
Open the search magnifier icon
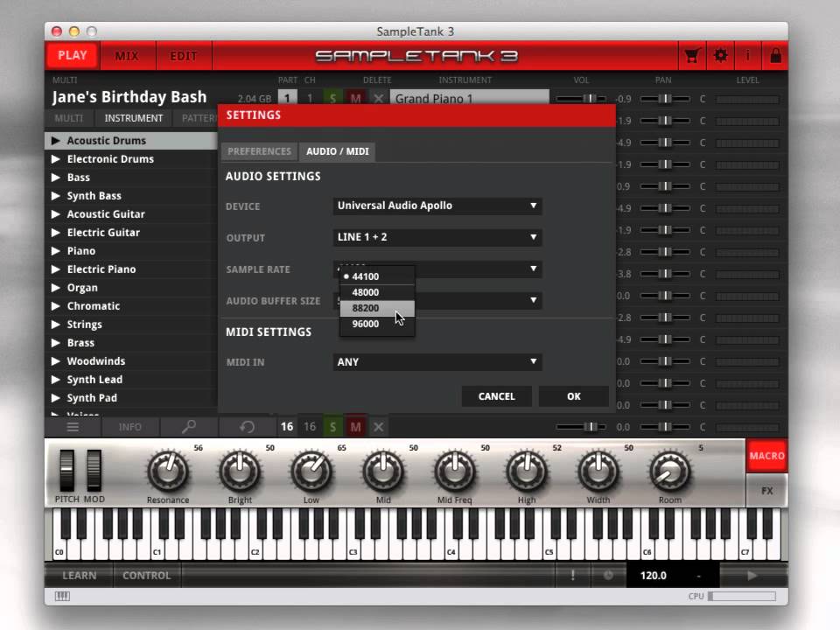[x=189, y=427]
